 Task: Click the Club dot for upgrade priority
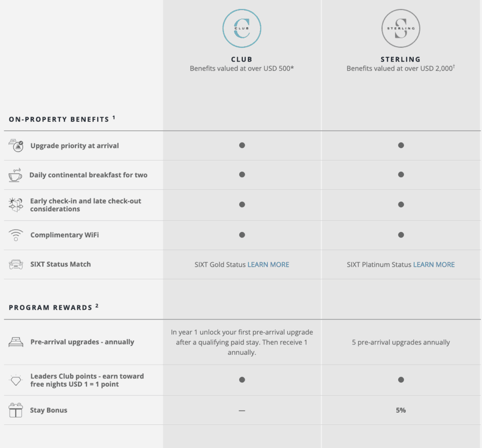[x=242, y=145]
